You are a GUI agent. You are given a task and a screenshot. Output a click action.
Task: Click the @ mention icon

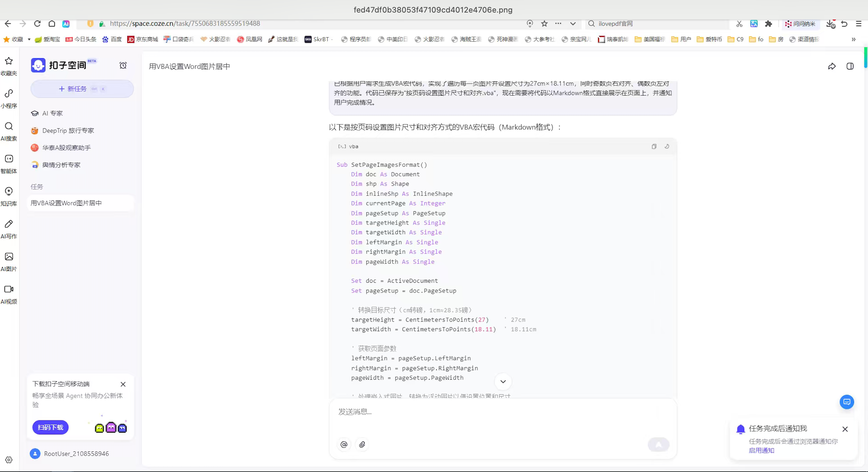pyautogui.click(x=344, y=444)
